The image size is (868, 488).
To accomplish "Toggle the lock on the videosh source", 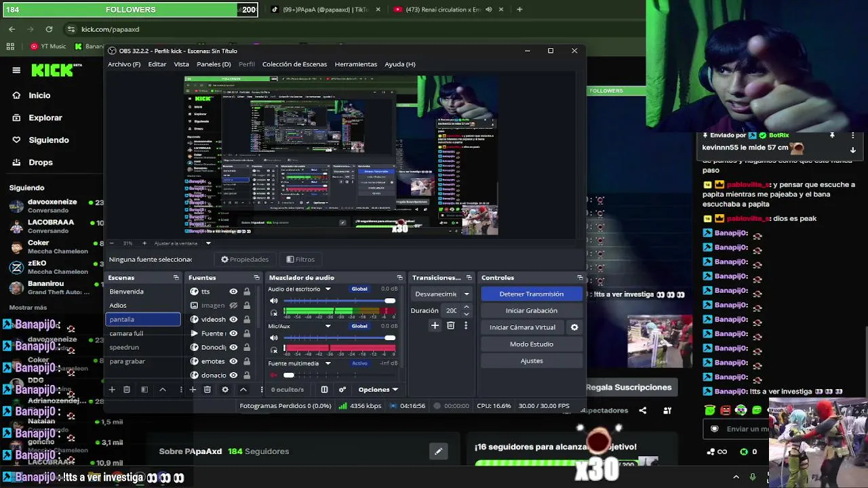I will 247,319.
